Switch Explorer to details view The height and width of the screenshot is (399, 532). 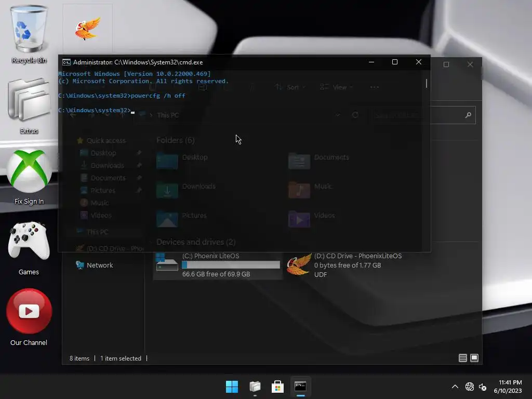[x=463, y=358]
